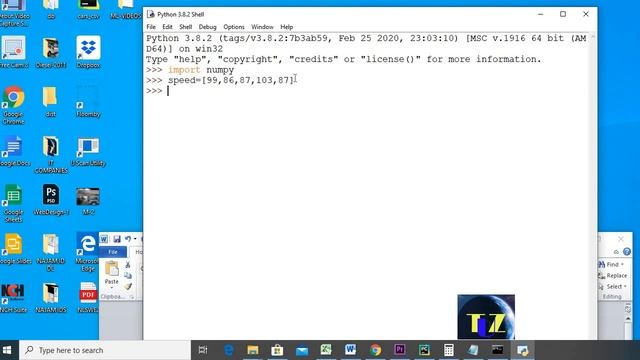Click the Python Shell title bar icon

click(151, 14)
